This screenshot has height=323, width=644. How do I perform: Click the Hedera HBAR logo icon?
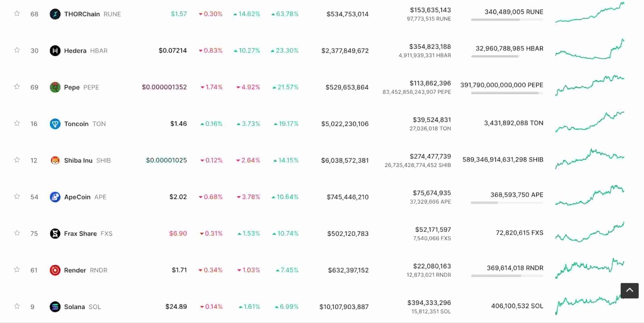click(x=55, y=51)
